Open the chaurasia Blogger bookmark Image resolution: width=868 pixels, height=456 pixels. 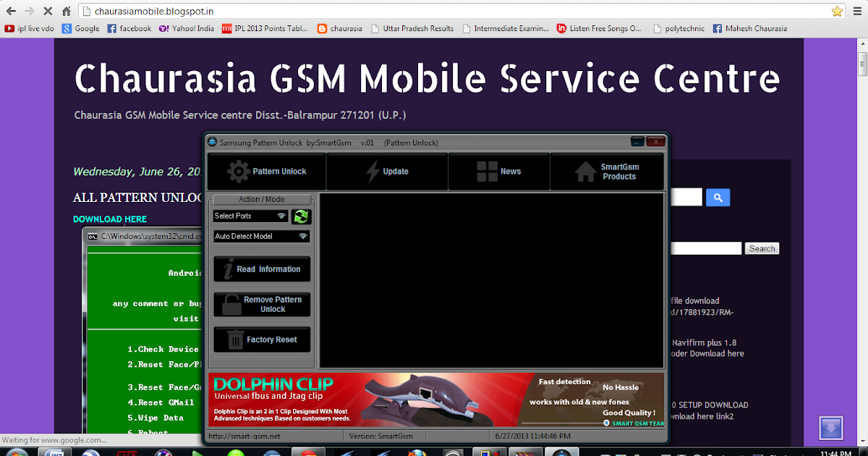tap(340, 29)
